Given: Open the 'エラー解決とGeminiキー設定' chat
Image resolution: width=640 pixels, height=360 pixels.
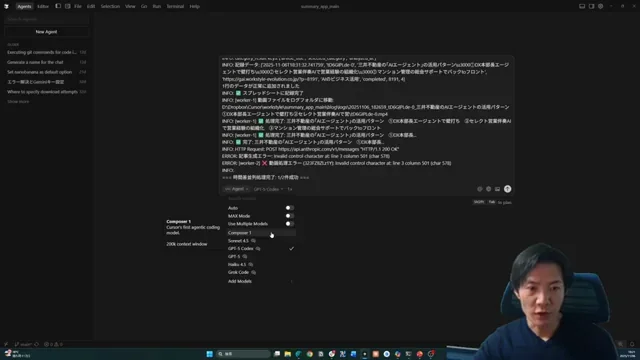Looking at the screenshot, I should [47, 82].
